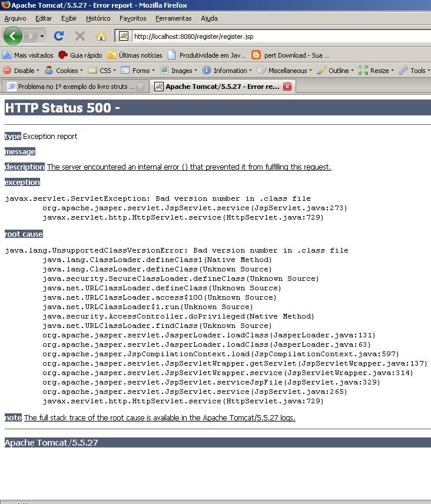Click the Tools wrench icon

403,70
